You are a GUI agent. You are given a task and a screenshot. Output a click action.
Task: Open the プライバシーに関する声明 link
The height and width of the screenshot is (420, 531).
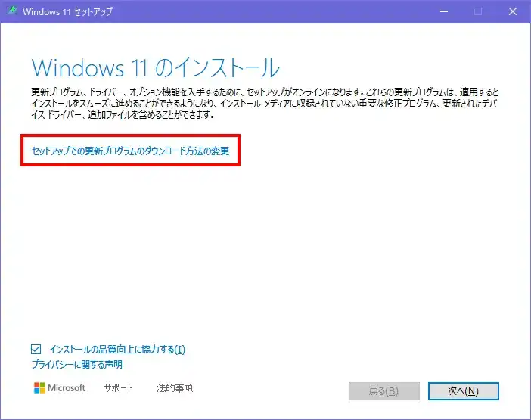coord(76,365)
